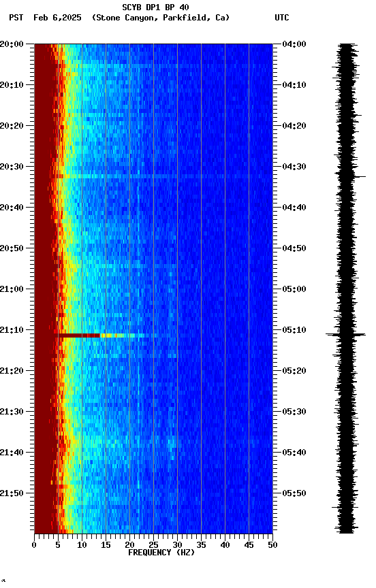
Task: Click the 05:50 UTC time label
Action: pyautogui.click(x=294, y=493)
